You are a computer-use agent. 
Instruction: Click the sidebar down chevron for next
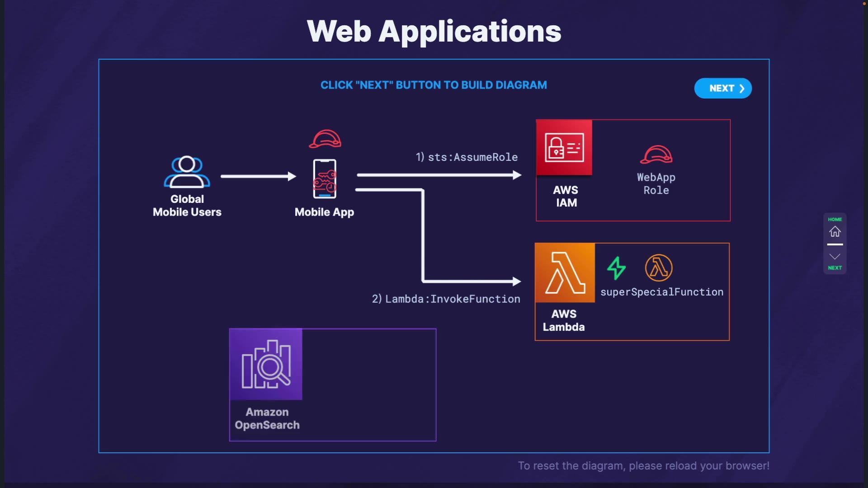tap(835, 257)
